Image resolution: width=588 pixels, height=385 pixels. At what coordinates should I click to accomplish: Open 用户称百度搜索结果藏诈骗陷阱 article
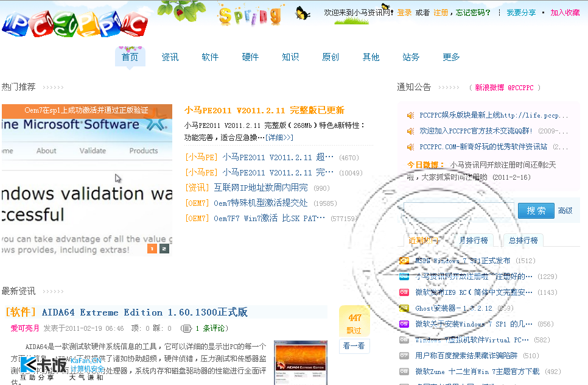(466, 355)
